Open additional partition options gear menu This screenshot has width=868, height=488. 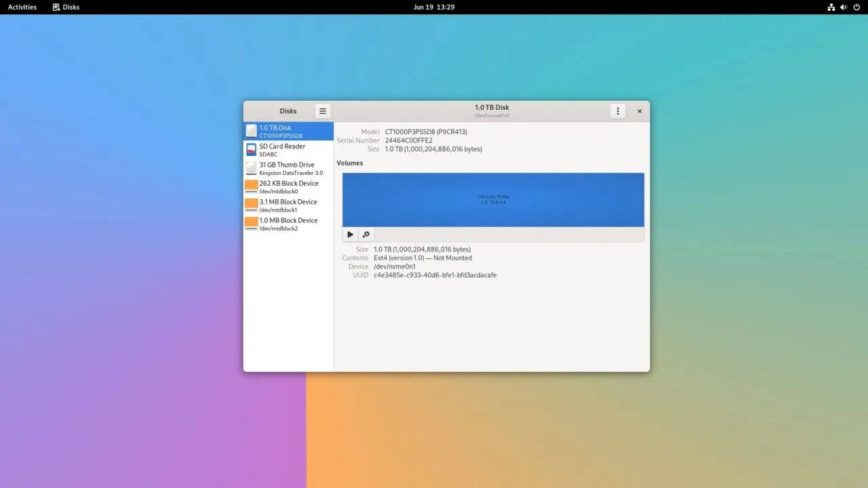point(366,235)
